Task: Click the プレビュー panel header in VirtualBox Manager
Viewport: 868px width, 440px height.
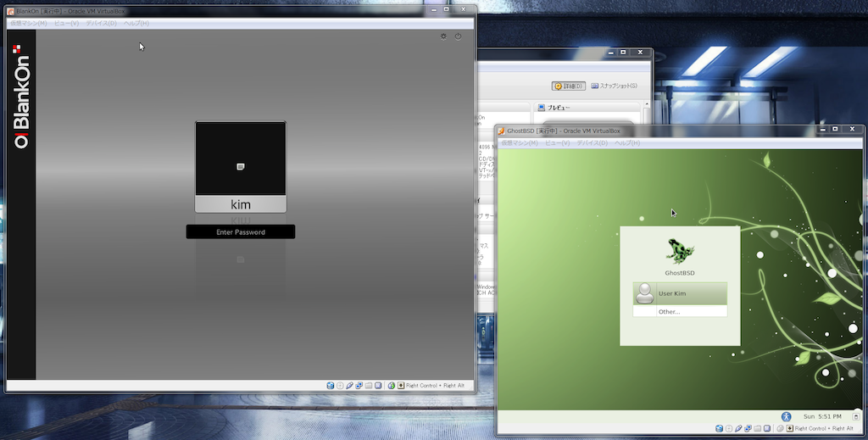Action: [587, 108]
